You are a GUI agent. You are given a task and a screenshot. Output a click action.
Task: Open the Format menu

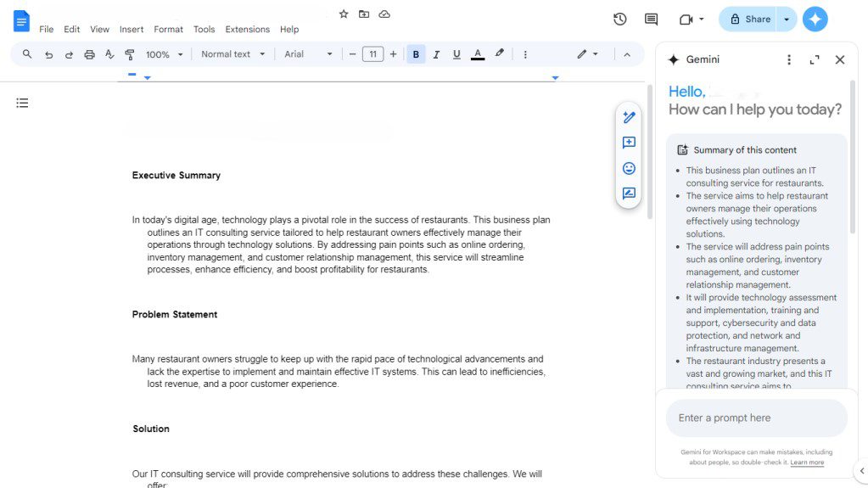coord(168,30)
